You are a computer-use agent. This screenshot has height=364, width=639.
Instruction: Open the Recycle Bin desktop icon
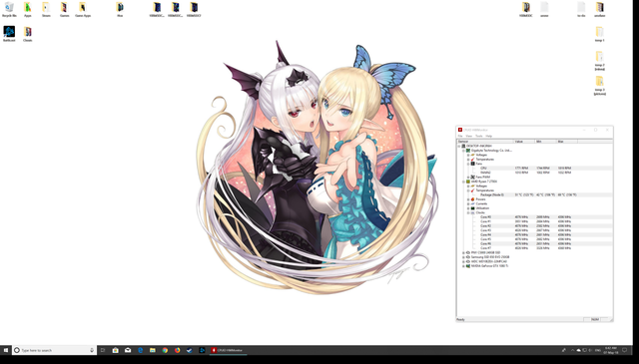pyautogui.click(x=9, y=9)
